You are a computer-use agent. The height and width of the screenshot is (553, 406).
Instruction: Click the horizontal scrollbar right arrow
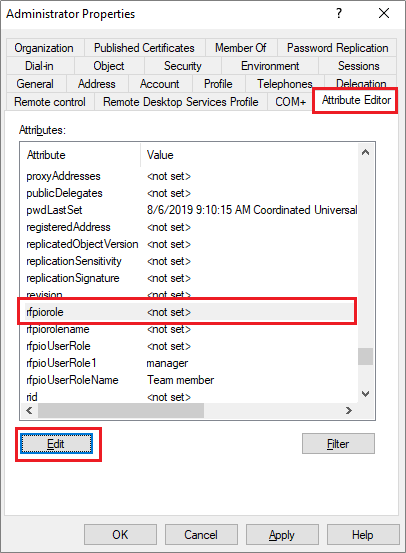pos(349,411)
